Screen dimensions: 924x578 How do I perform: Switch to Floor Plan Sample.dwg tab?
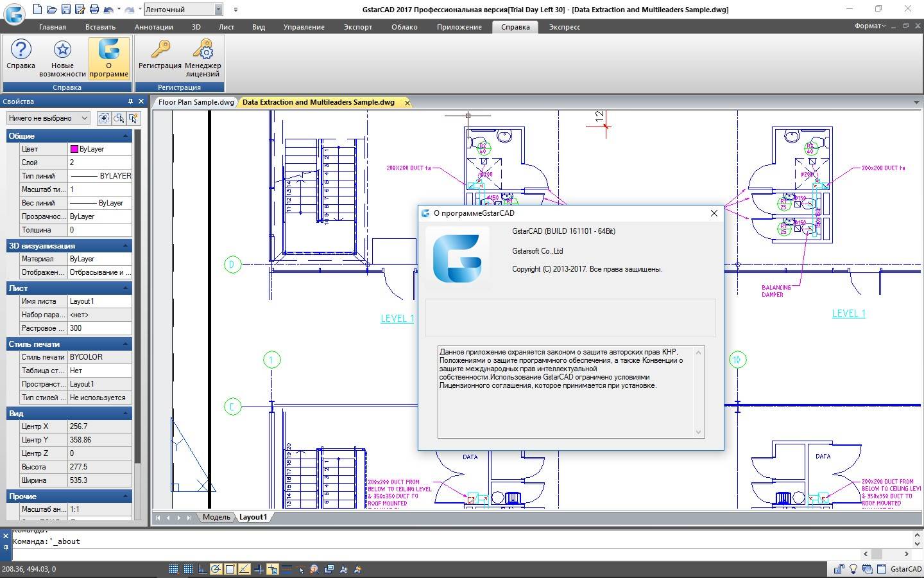click(196, 102)
